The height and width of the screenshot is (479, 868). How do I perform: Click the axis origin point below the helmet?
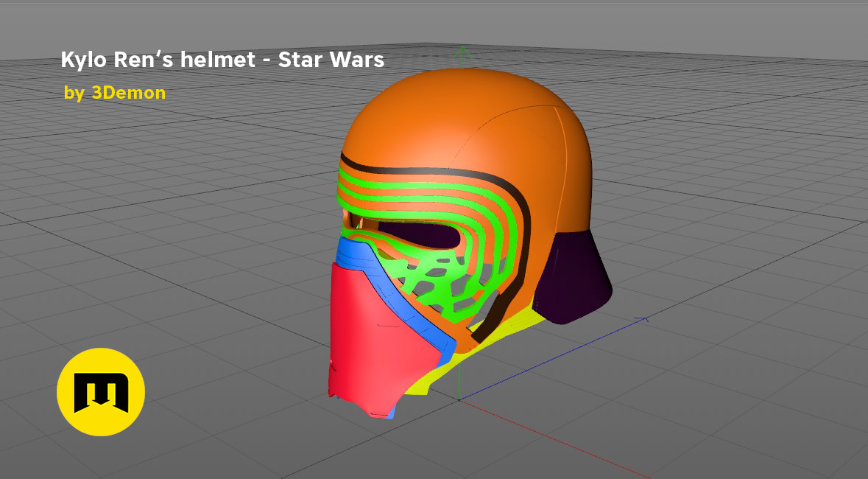459,399
